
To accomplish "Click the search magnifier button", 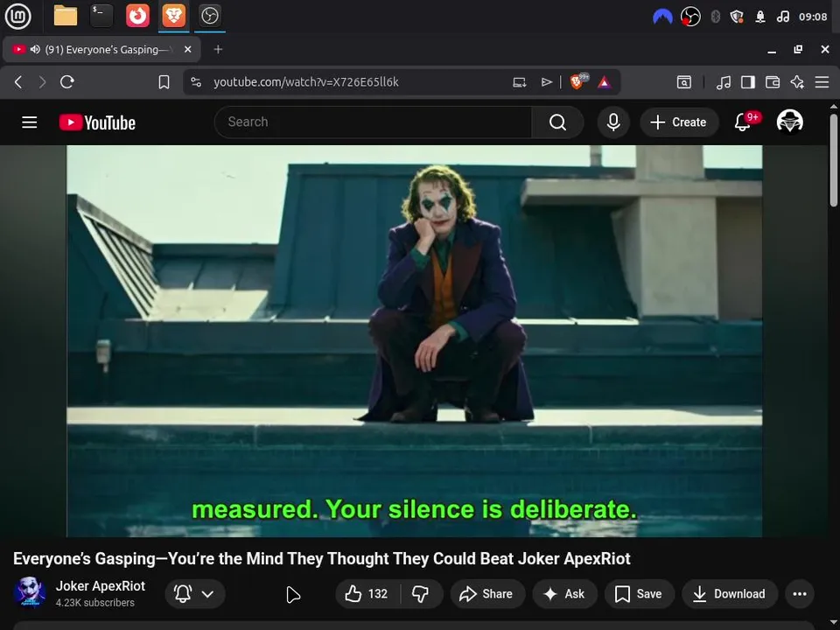I will coord(557,122).
